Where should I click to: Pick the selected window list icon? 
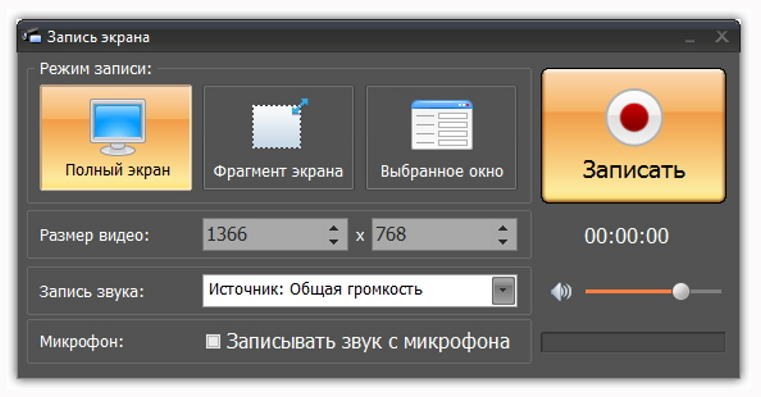(x=442, y=125)
